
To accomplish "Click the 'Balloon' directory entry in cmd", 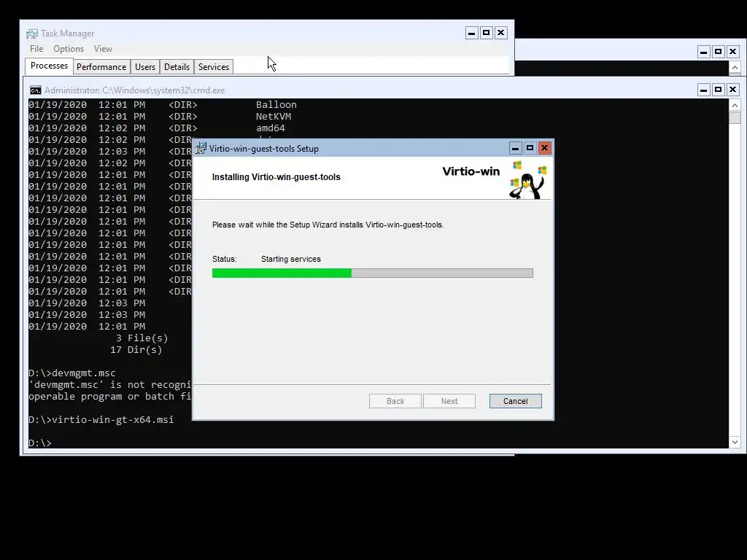I will 276,105.
